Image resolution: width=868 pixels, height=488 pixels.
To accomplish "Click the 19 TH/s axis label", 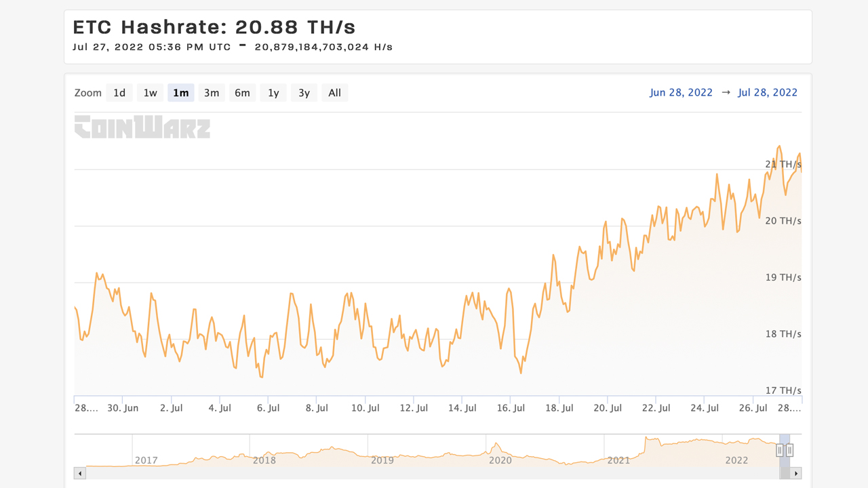I will tap(783, 277).
